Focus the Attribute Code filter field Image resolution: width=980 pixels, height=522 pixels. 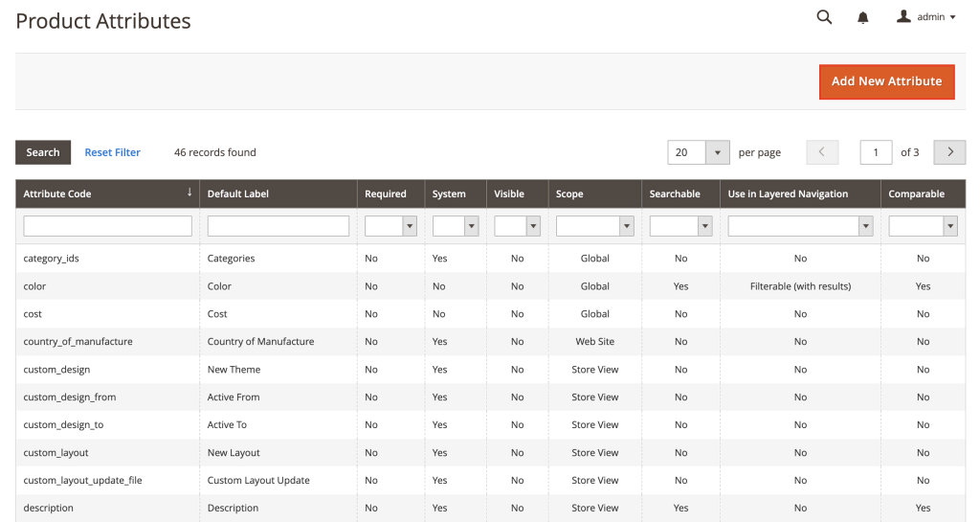click(x=107, y=226)
